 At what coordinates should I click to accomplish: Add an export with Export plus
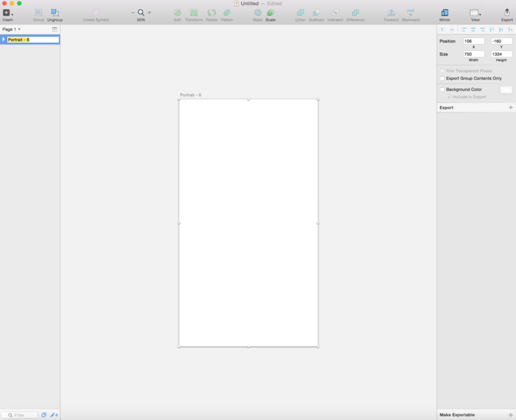click(510, 108)
